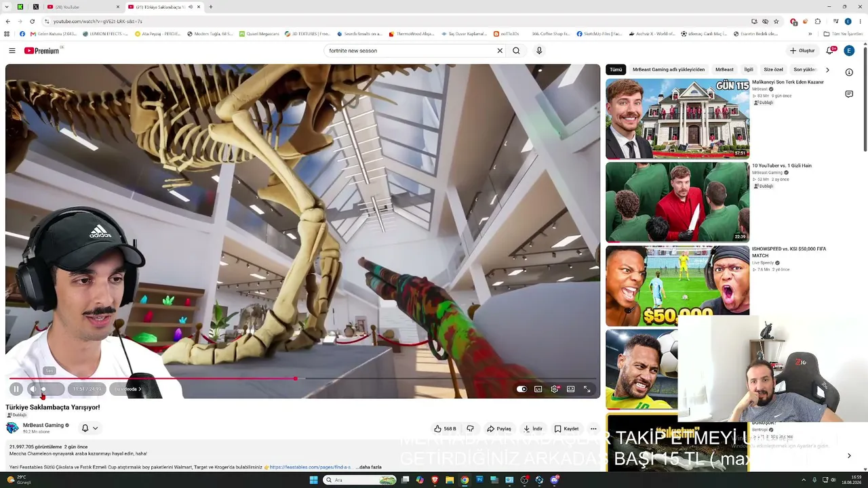Open the "ISHOWSPEED vs. KSI $50,000 FIFA MATCH" thumbnail
The image size is (868, 488).
click(677, 285)
